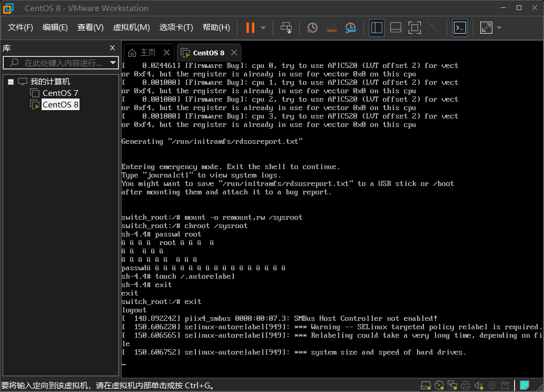This screenshot has height=392, width=544.
Task: Click the "touch /.autorelabel" command line
Action: pyautogui.click(x=178, y=277)
